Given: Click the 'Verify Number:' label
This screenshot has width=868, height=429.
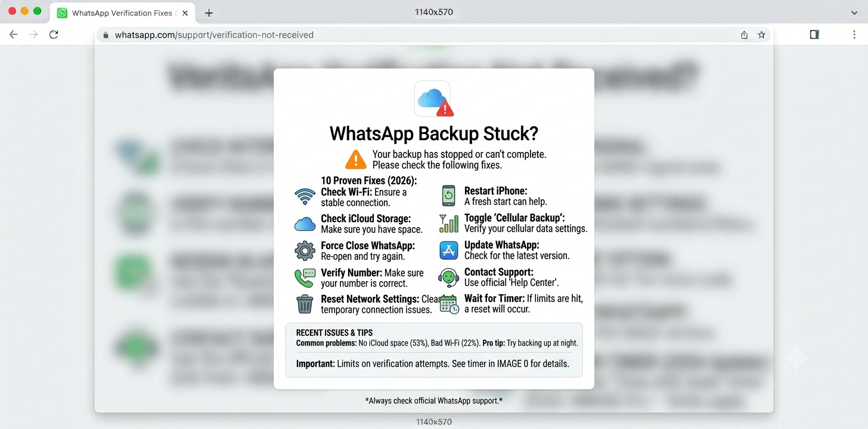Looking at the screenshot, I should point(351,273).
